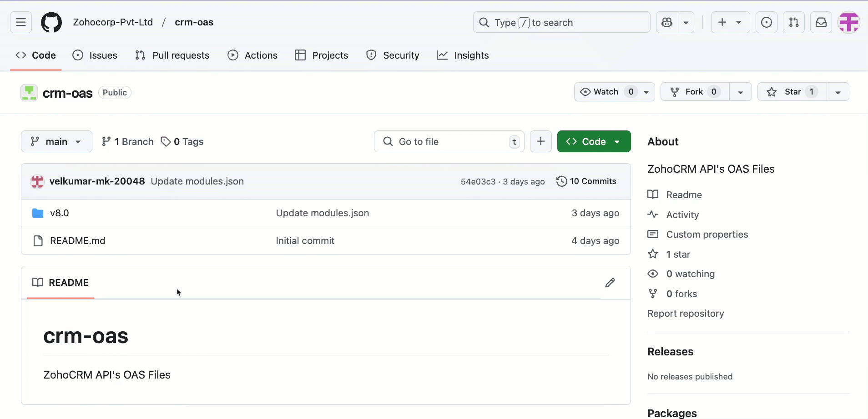Star the crm-oas repository
Screen dimensions: 868x419
[792, 92]
